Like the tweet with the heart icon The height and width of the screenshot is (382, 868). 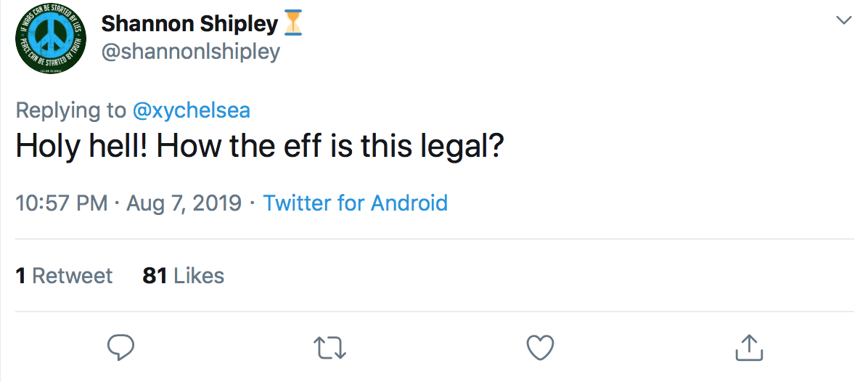[539, 348]
